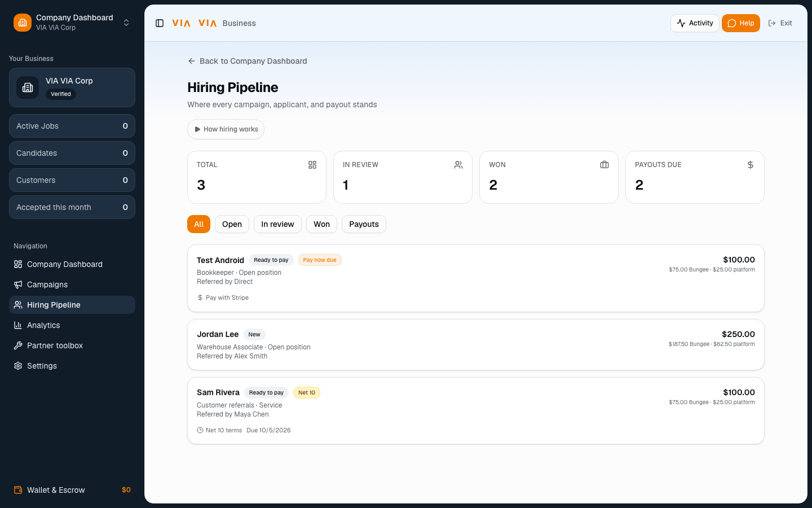Select the Won filter tab
The image size is (812, 508).
[321, 224]
